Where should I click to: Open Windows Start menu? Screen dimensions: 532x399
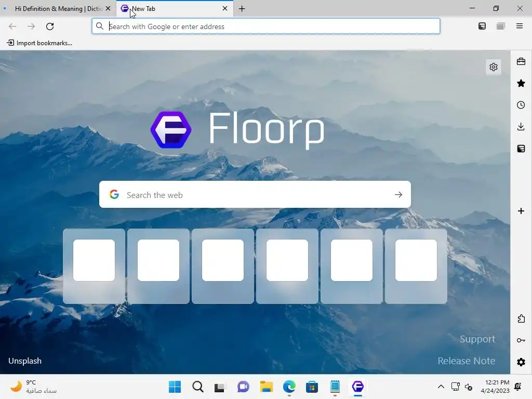tap(175, 387)
